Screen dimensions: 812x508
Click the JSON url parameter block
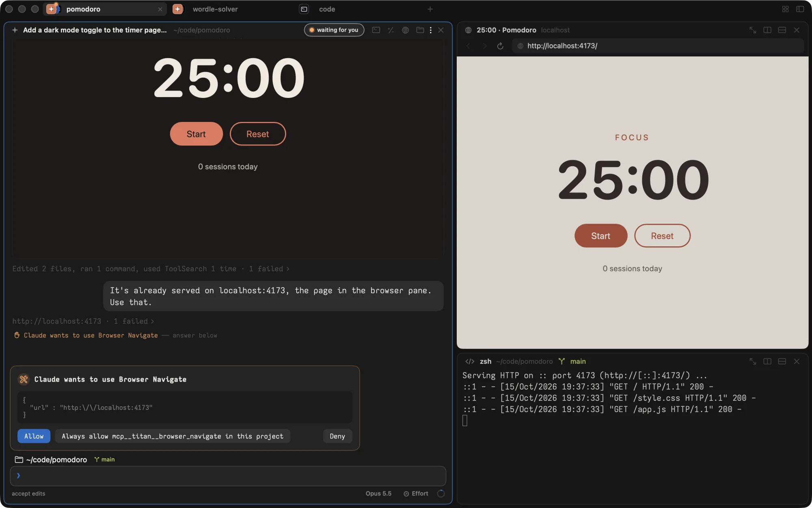[185, 407]
